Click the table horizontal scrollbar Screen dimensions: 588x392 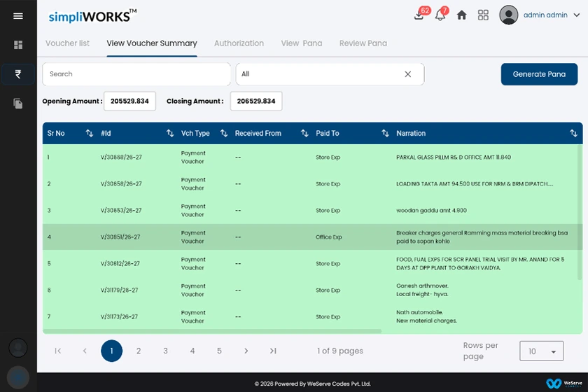pos(212,331)
